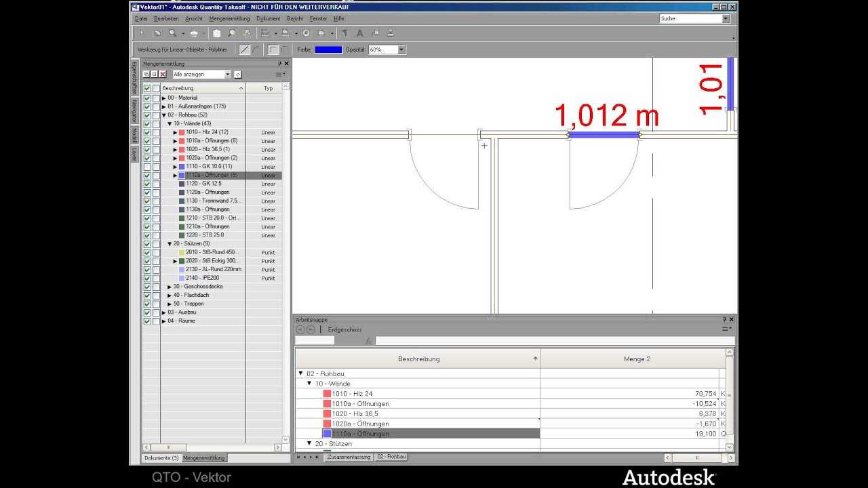868x488 pixels.
Task: Activate the zoom magnifier tool
Action: (172, 33)
